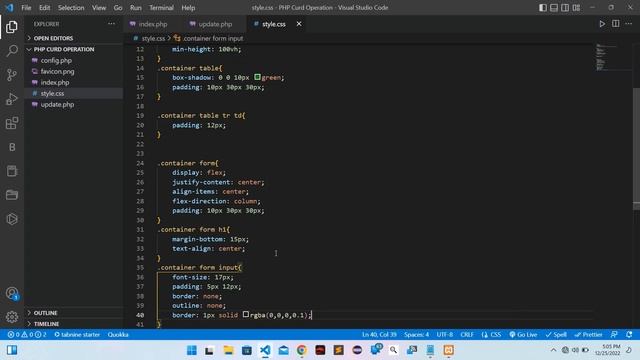Collapse the PHP CURD OPERATION folder
Viewport: 640px width, 360px height.
(73, 49)
